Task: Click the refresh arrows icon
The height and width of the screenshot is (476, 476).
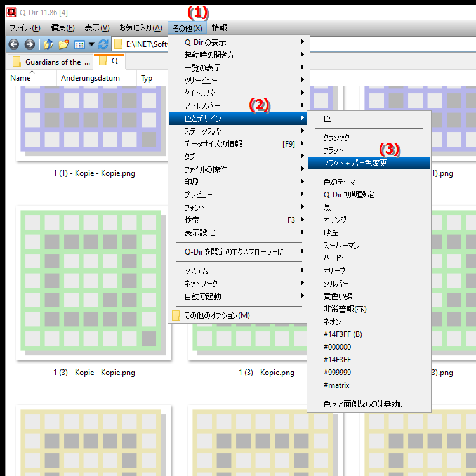Action: click(103, 44)
